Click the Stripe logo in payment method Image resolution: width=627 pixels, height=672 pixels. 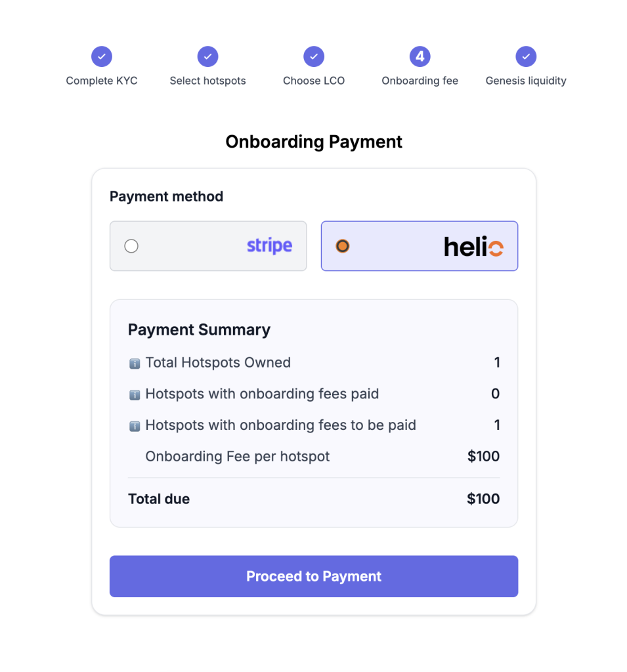coord(269,246)
